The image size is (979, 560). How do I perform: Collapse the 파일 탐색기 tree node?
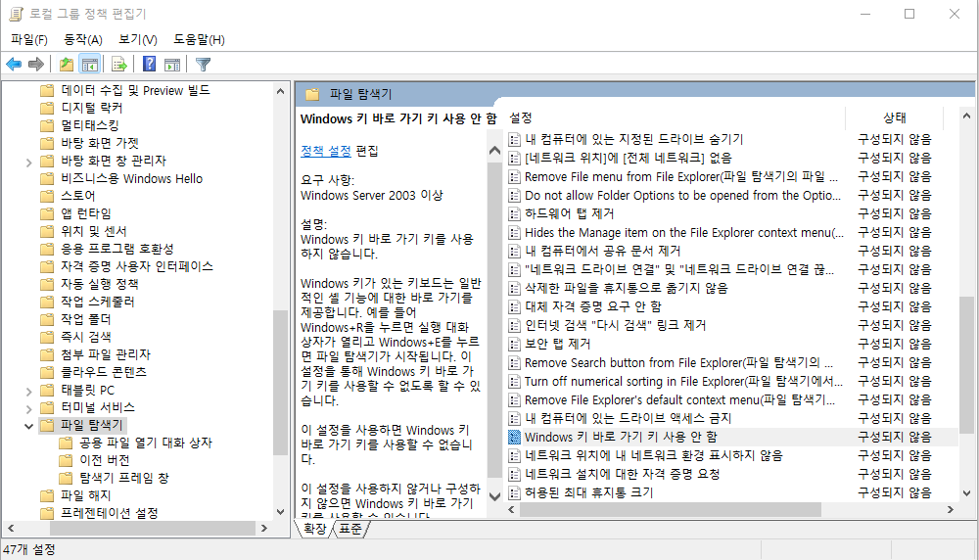click(28, 427)
